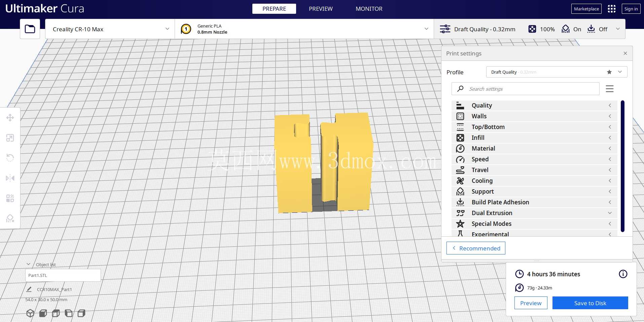This screenshot has width=644, height=322.
Task: Open file folder icon
Action: (30, 29)
